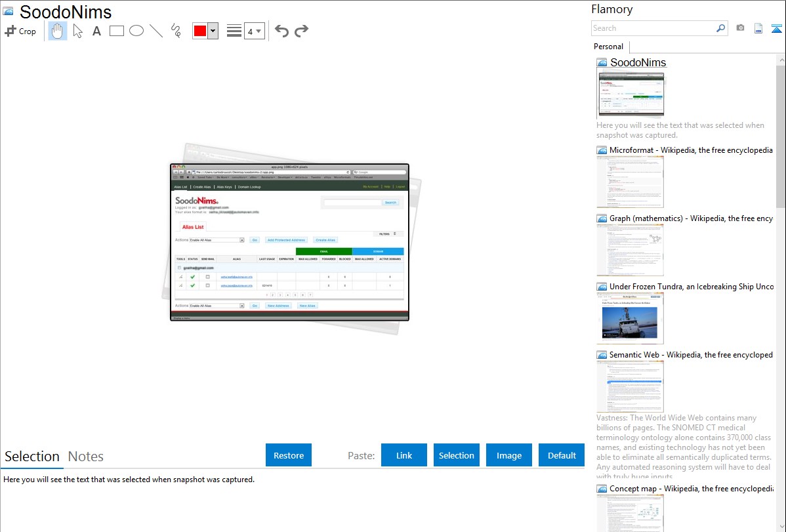
Task: Open the SoodoNims link in sidebar
Action: click(638, 62)
